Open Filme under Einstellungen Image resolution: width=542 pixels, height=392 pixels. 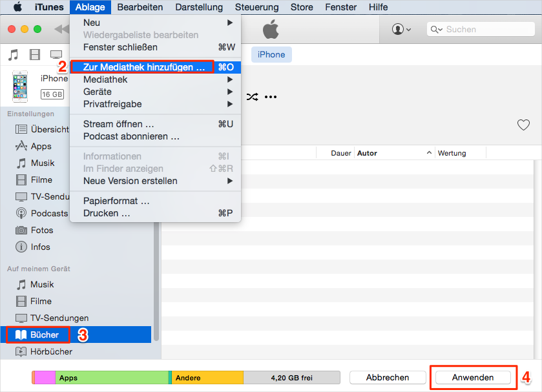point(34,180)
